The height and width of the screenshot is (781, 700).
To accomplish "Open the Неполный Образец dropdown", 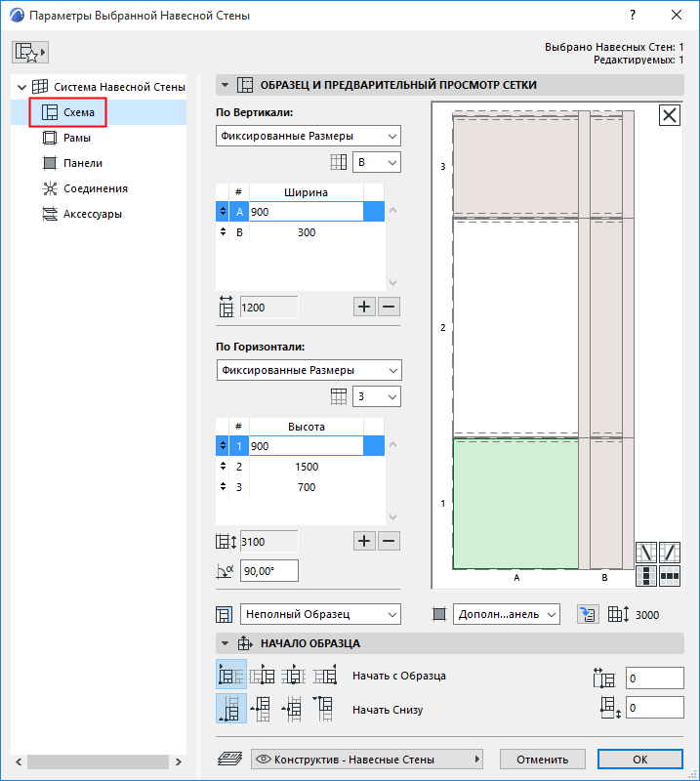I will [x=320, y=615].
